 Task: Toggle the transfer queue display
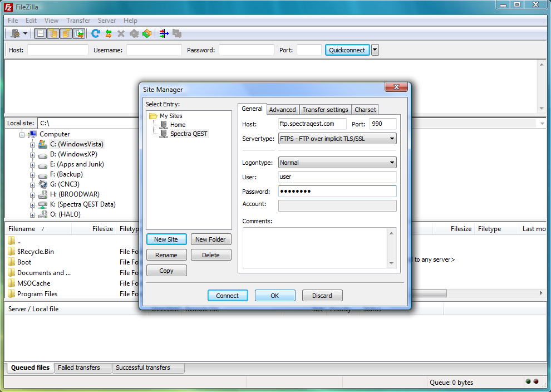pos(78,33)
